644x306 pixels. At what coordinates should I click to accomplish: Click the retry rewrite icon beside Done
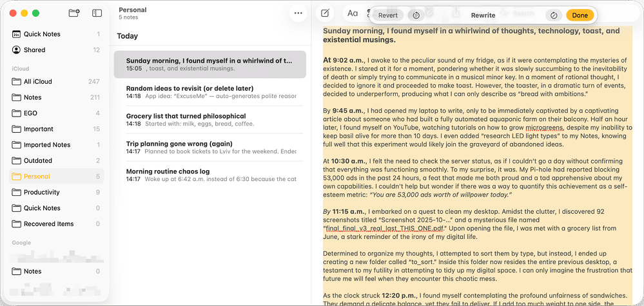coord(554,15)
